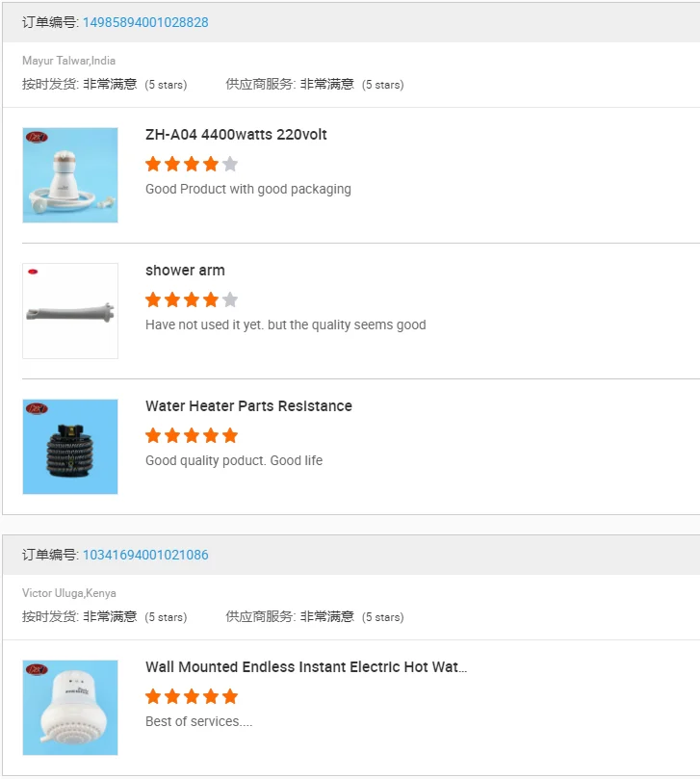Click the shower arm star rating
The width and height of the screenshot is (700, 779).
pyautogui.click(x=191, y=299)
